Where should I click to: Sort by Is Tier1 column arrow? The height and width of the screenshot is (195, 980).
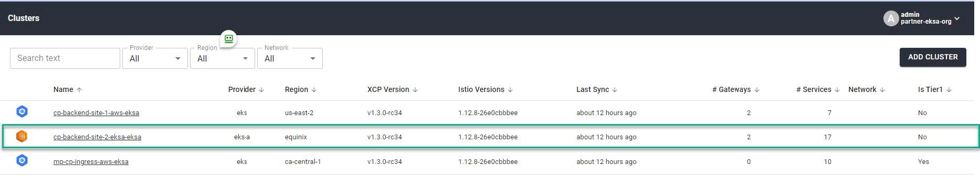click(x=949, y=90)
